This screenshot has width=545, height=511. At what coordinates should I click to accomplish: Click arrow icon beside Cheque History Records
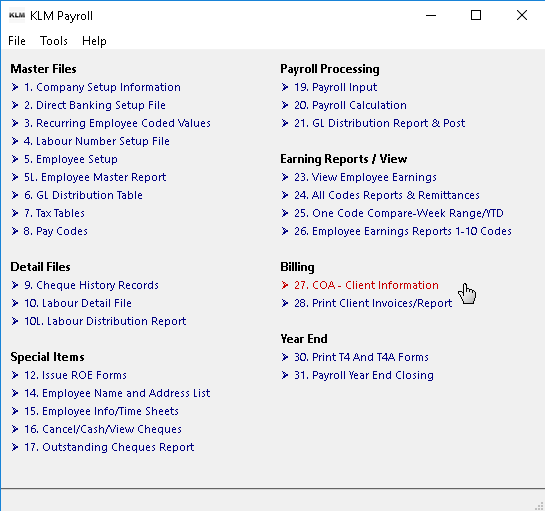15,285
